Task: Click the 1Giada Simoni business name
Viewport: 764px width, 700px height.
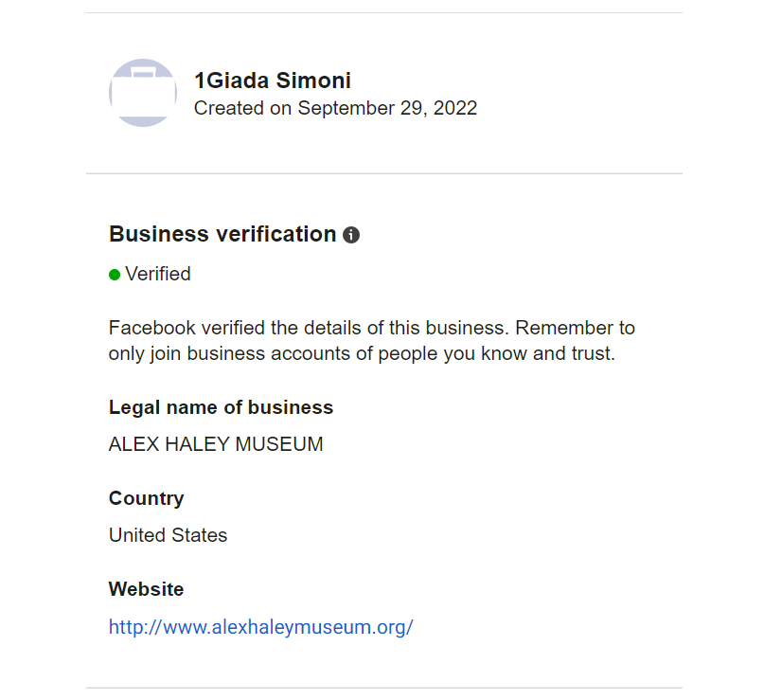Action: [273, 81]
